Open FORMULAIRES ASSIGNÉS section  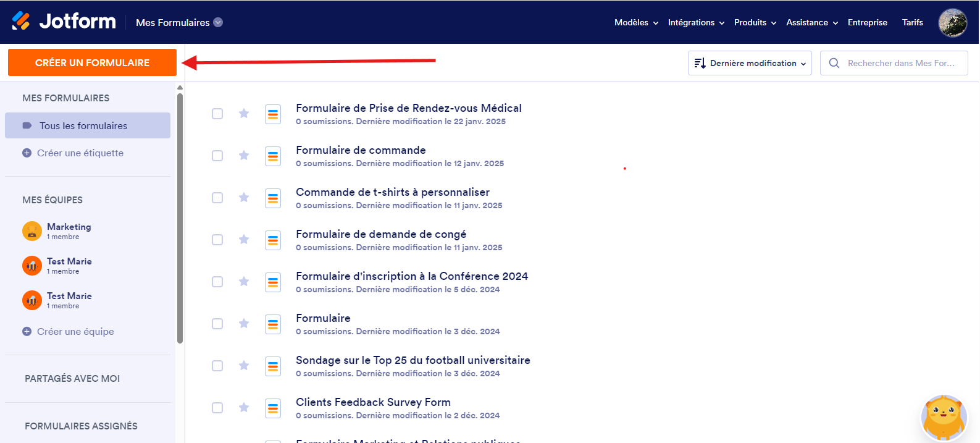[x=81, y=426]
